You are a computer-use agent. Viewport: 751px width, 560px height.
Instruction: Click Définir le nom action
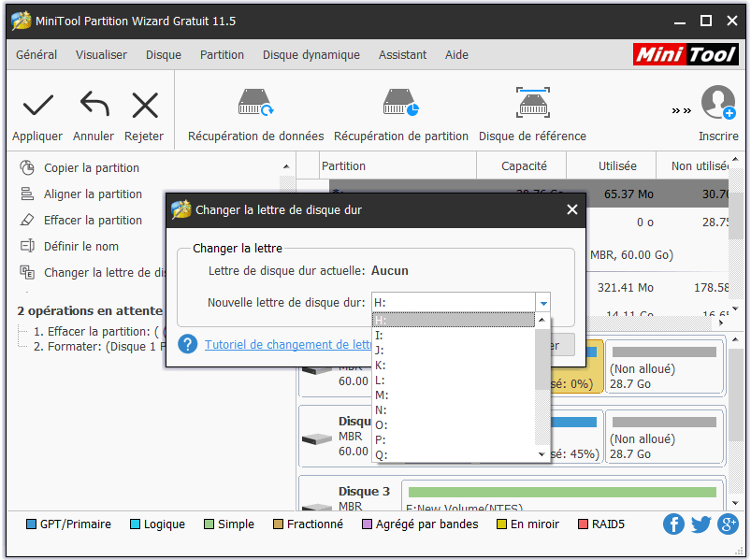click(81, 247)
